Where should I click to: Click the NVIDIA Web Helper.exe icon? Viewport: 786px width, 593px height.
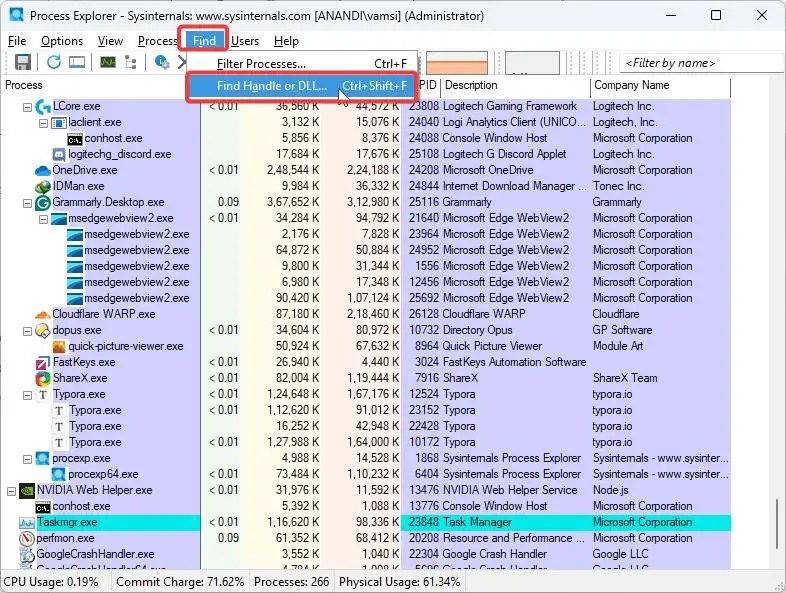pyautogui.click(x=27, y=490)
